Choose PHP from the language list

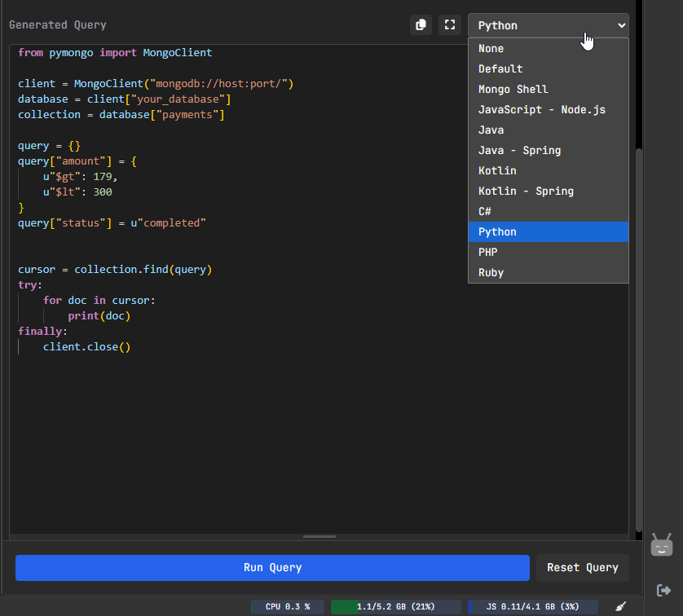[x=548, y=253]
